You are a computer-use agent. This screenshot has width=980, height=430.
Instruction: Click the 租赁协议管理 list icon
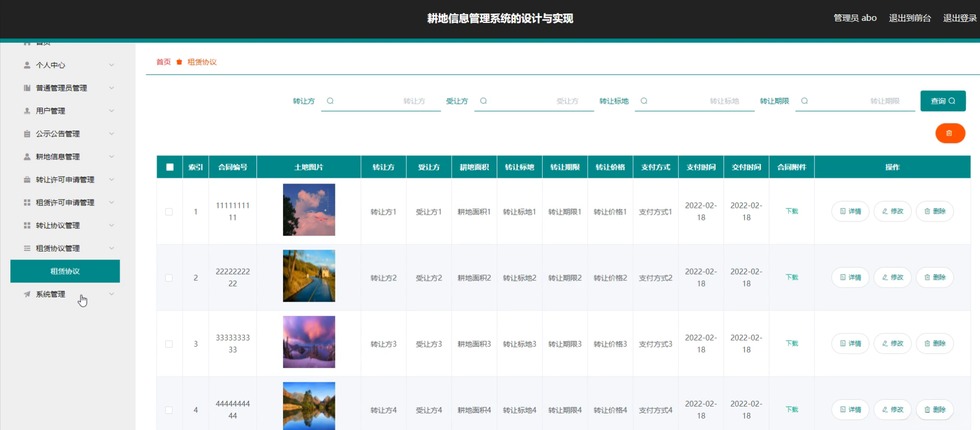tap(27, 248)
